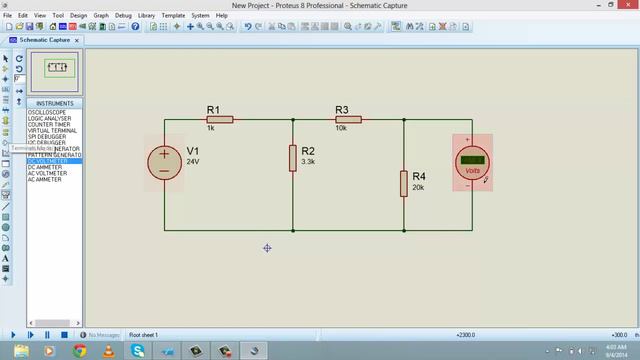Select the 2D Graphics Markers tool
This screenshot has width=640, height=360.
[5, 279]
